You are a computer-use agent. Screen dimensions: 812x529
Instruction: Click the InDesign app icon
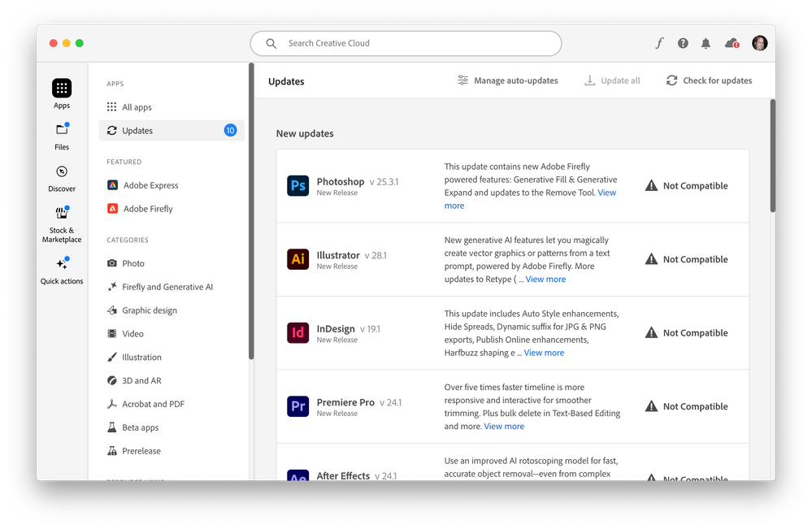[x=297, y=332]
